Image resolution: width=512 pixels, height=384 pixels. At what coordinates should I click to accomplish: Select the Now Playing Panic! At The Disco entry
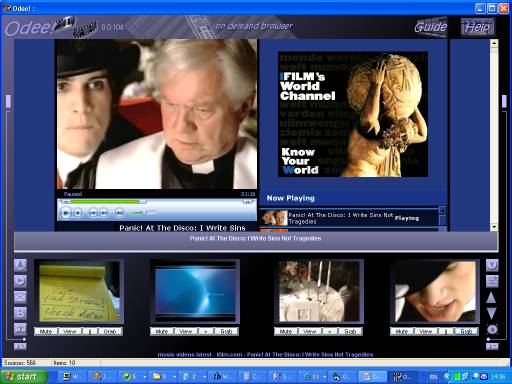pyautogui.click(x=349, y=218)
